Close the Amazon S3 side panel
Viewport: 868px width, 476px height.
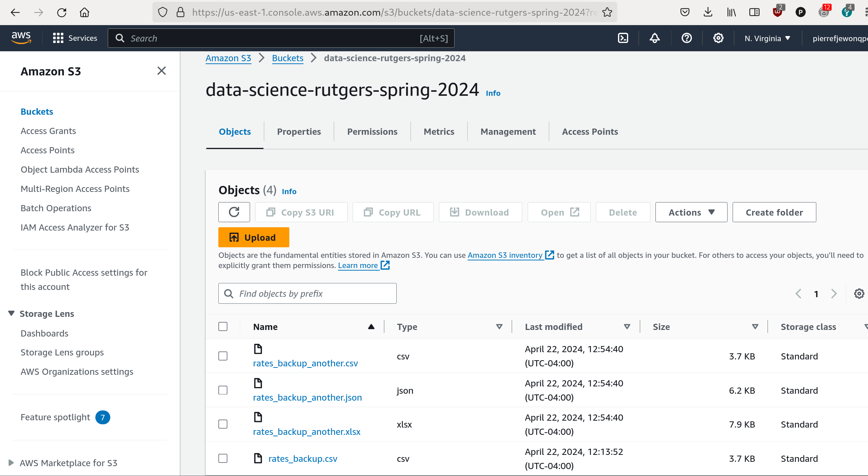(x=162, y=71)
